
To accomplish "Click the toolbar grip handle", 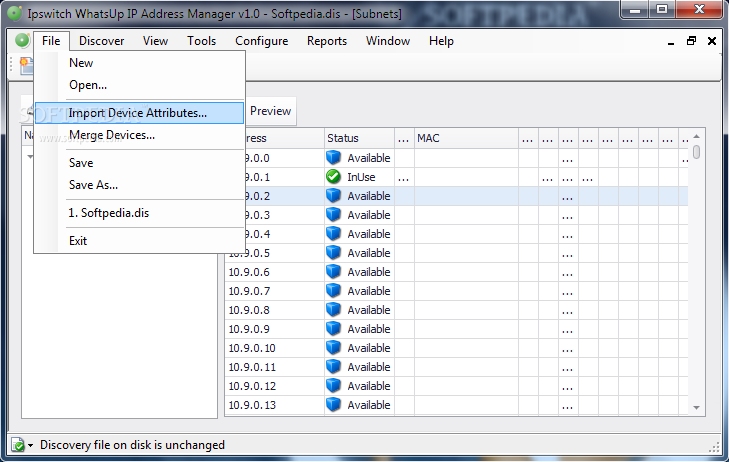I will [x=12, y=65].
